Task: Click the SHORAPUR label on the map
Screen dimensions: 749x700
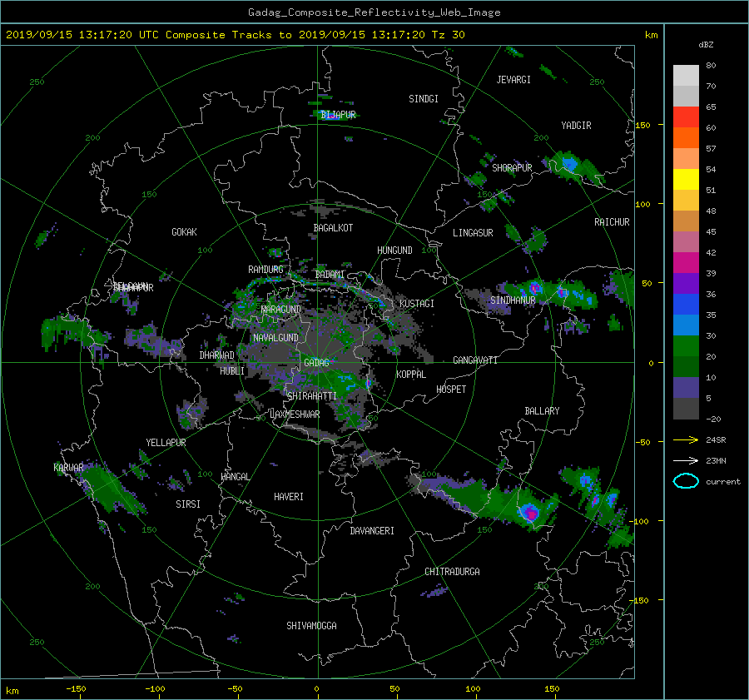Action: (x=512, y=168)
